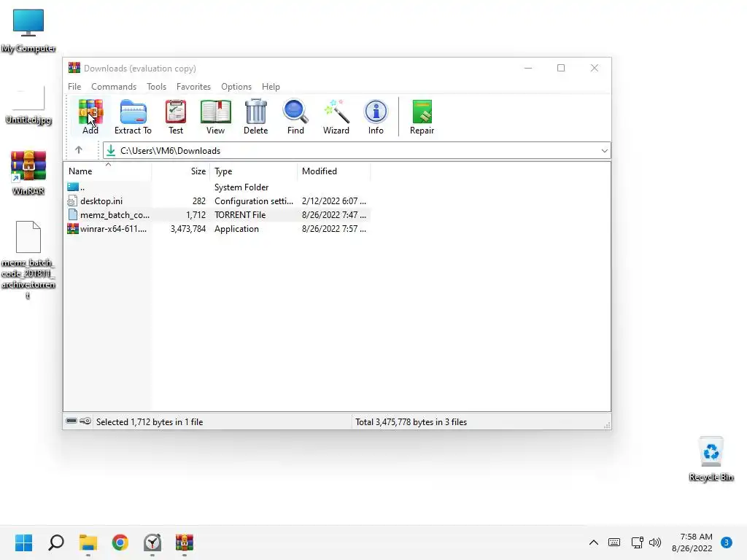Select the memz_batch torrent desktop file

coord(28,260)
